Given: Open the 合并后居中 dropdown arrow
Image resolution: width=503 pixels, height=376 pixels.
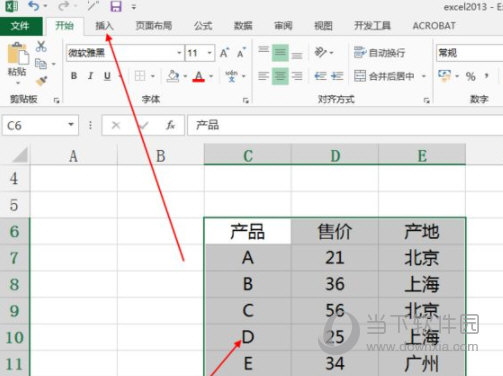Looking at the screenshot, I should point(424,76).
